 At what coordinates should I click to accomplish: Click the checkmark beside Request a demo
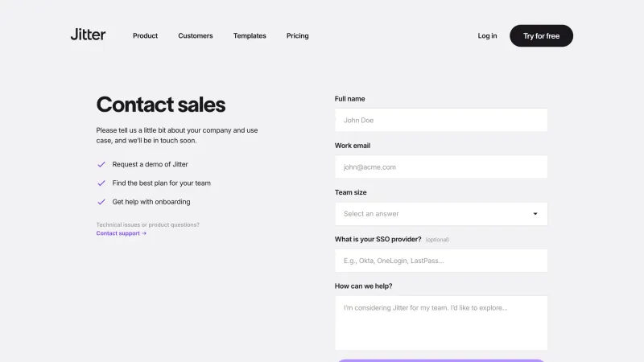click(x=101, y=165)
